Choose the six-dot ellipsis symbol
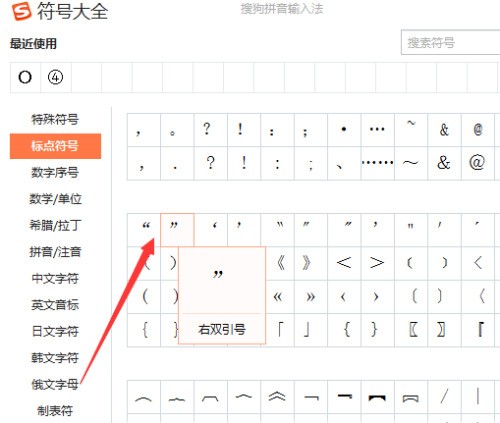The width and height of the screenshot is (500, 423). click(x=378, y=163)
